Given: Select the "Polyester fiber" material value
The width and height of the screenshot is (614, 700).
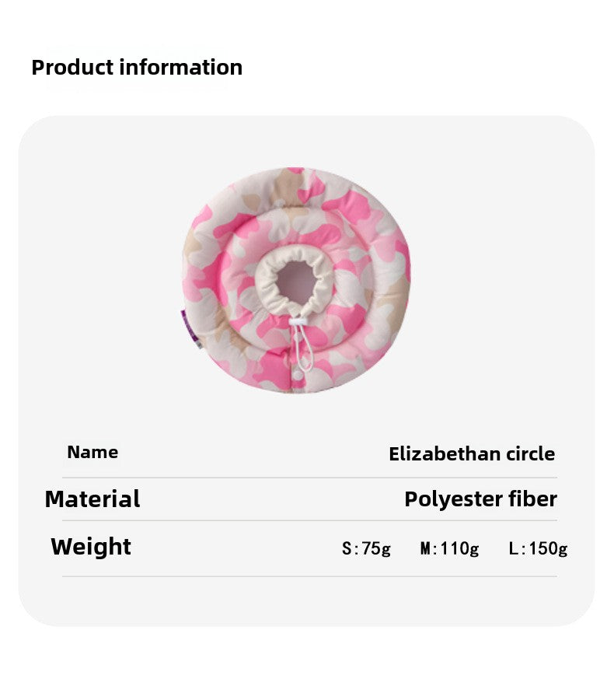Looking at the screenshot, I should click(x=480, y=499).
